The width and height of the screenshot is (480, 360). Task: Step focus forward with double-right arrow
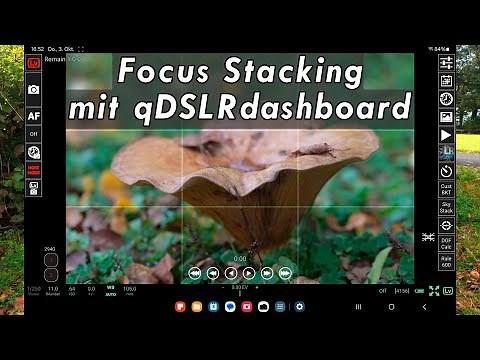point(267,273)
